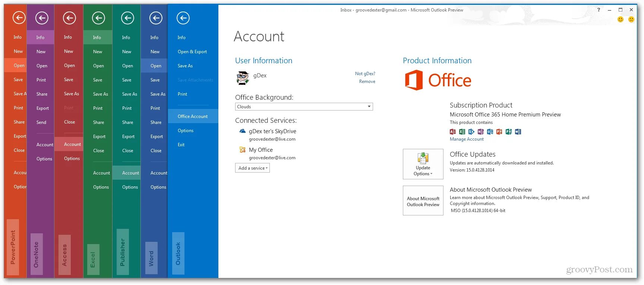Choose Export in the Publisher panel
The height and width of the screenshot is (285, 644).
click(x=128, y=137)
